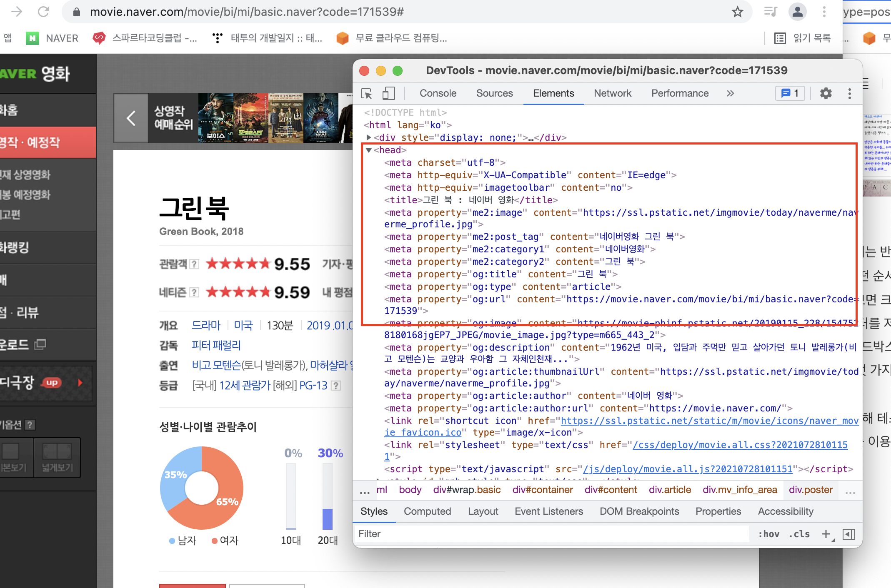
Task: Show more DevTools tabs with double chevron
Action: click(730, 93)
